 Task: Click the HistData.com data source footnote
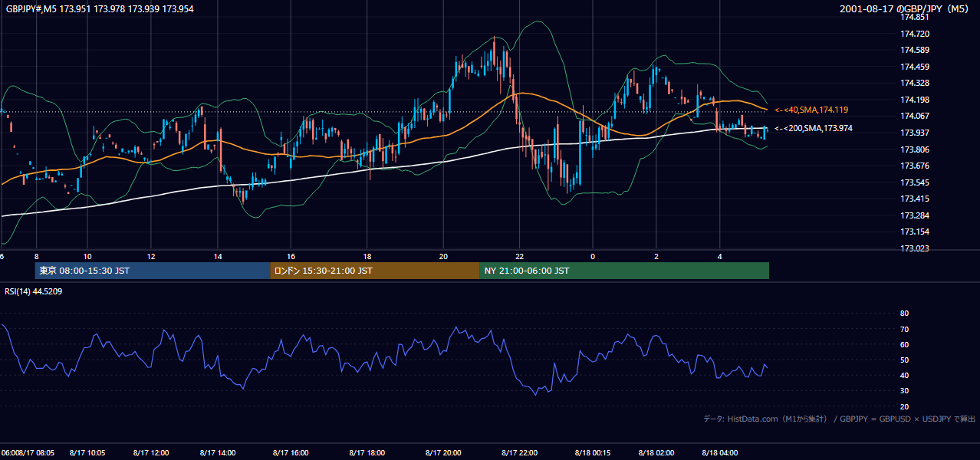pos(840,419)
